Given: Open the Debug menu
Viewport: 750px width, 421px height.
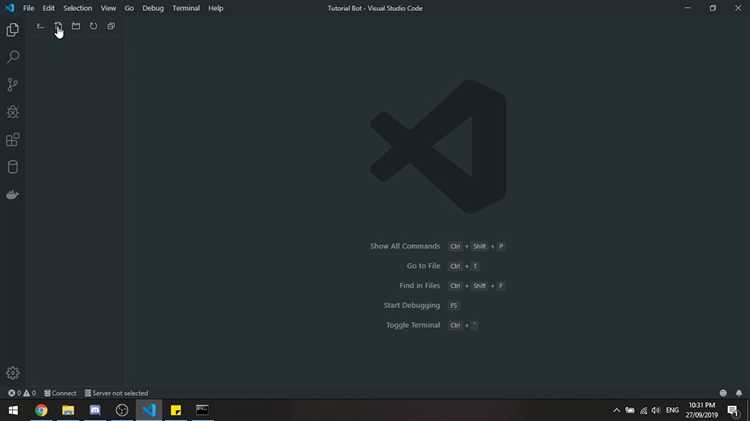Looking at the screenshot, I should 153,8.
